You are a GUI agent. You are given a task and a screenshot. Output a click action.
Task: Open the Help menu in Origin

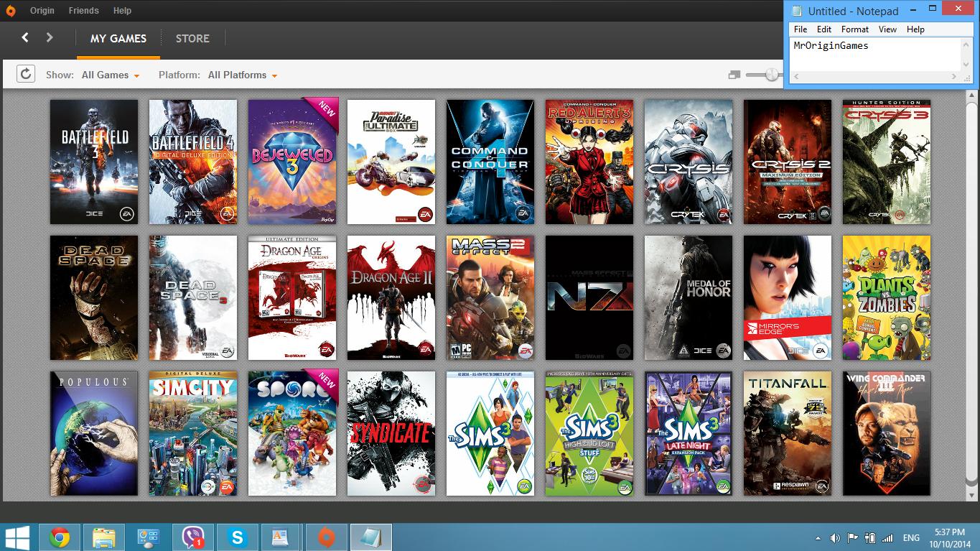tap(123, 11)
